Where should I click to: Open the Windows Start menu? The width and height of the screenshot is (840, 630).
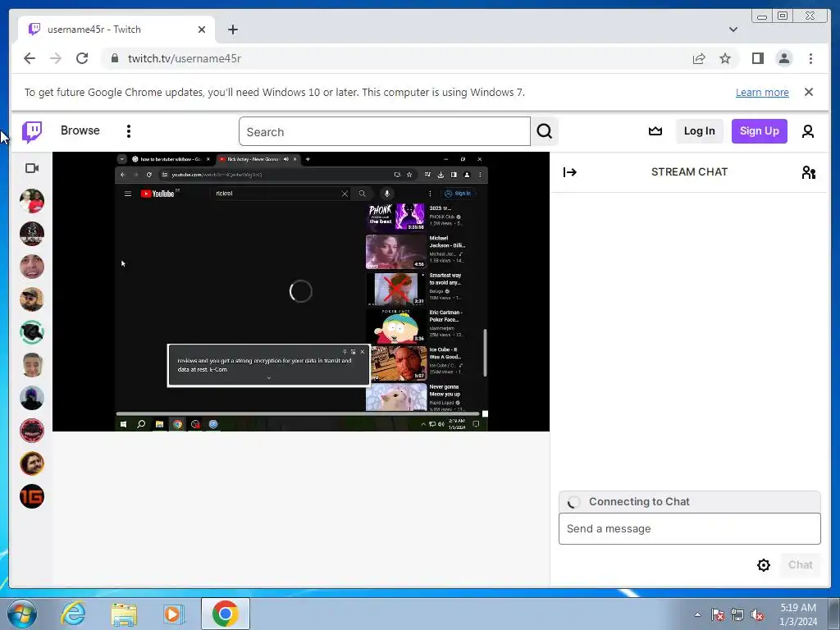click(22, 614)
